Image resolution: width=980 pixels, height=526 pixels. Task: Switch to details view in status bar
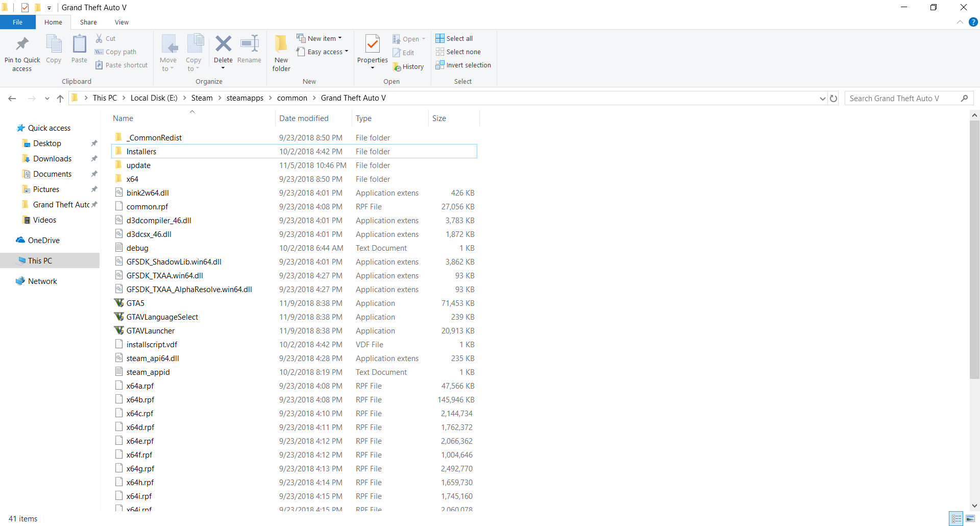[957, 519]
